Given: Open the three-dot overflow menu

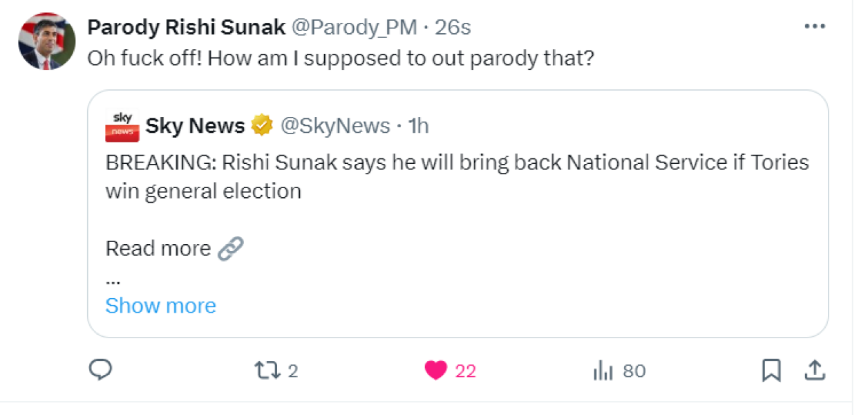Looking at the screenshot, I should tap(815, 26).
